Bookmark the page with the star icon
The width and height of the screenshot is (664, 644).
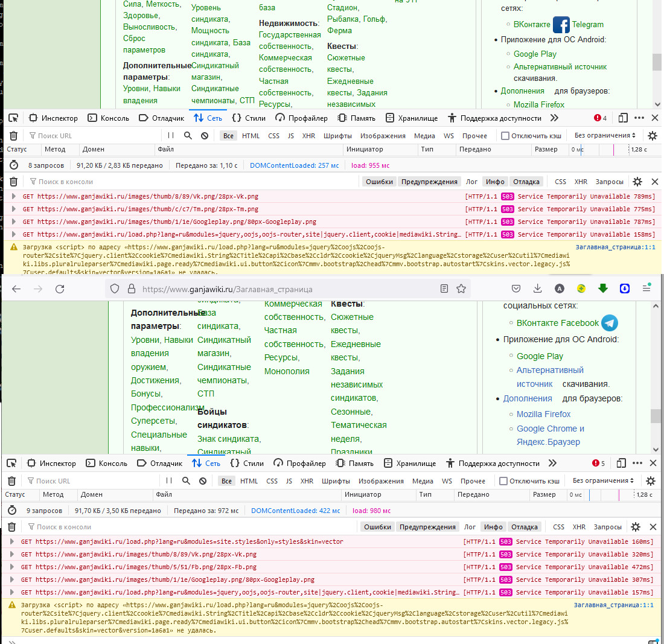point(461,289)
